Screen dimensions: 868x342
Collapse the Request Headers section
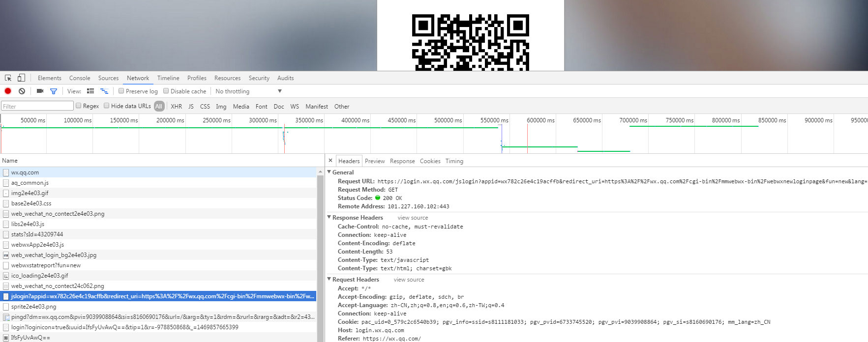(329, 279)
